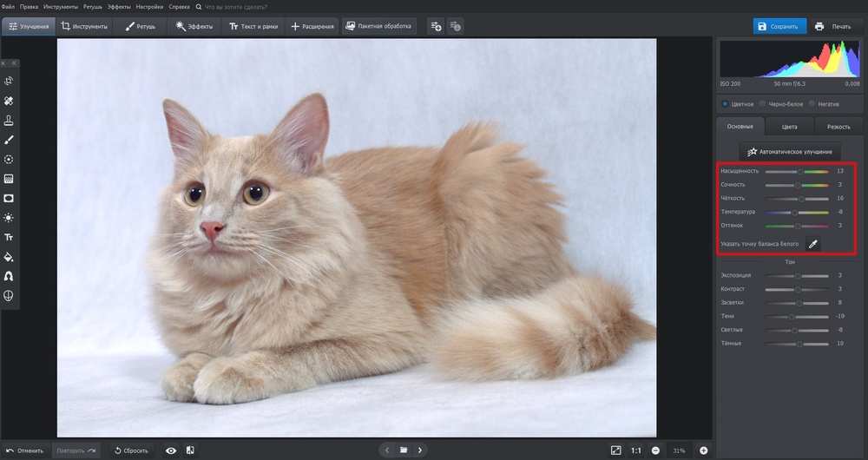Collapse the left tool panel with double chevron
The width and height of the screenshot is (868, 460).
click(x=13, y=63)
